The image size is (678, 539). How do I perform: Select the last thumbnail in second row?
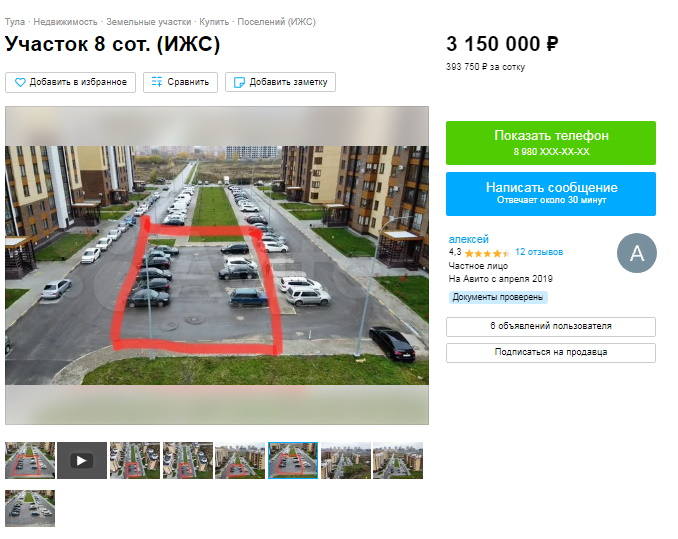pyautogui.click(x=30, y=508)
